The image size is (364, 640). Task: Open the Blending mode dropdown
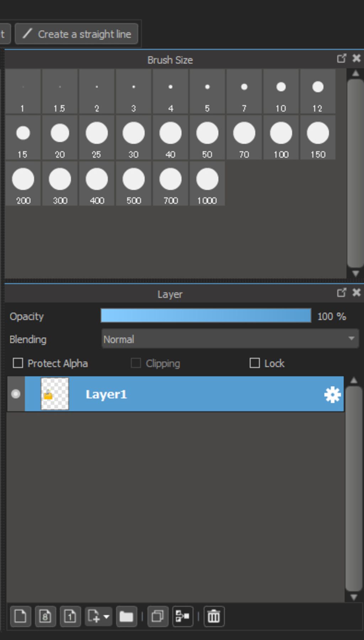click(x=230, y=339)
